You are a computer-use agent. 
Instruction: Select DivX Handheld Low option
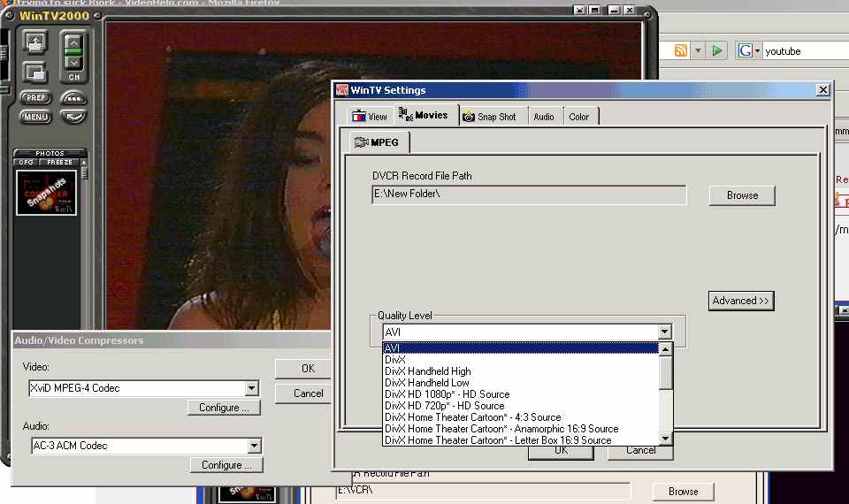coord(520,382)
